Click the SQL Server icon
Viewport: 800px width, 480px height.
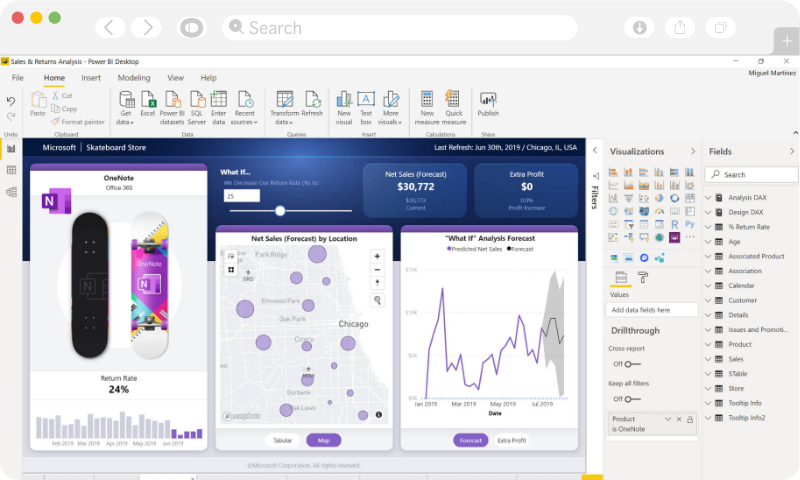point(197,99)
